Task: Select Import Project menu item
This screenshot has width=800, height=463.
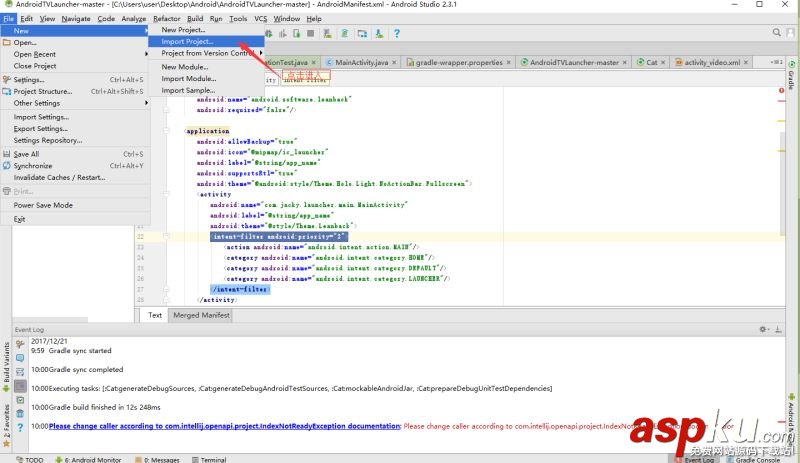Action: [x=206, y=41]
